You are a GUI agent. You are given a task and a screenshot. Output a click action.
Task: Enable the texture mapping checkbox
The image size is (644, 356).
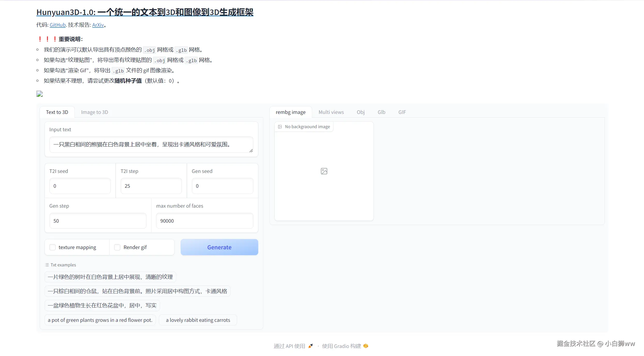53,247
